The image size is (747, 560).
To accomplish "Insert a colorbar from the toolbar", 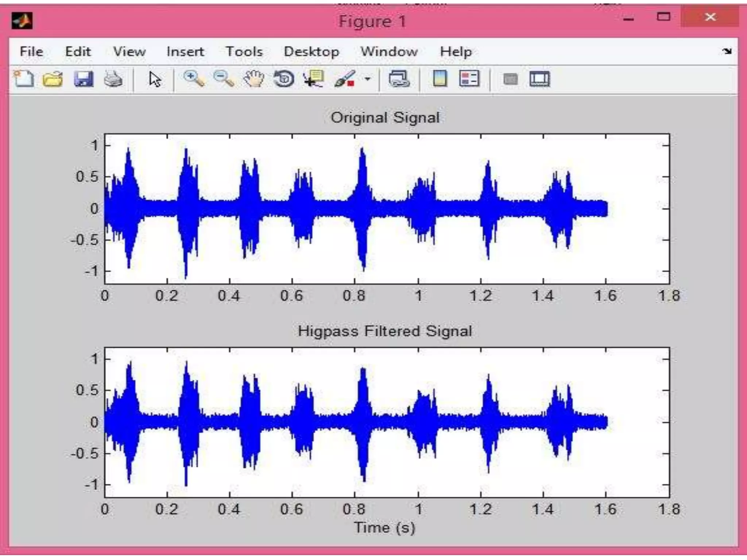I will [x=440, y=79].
